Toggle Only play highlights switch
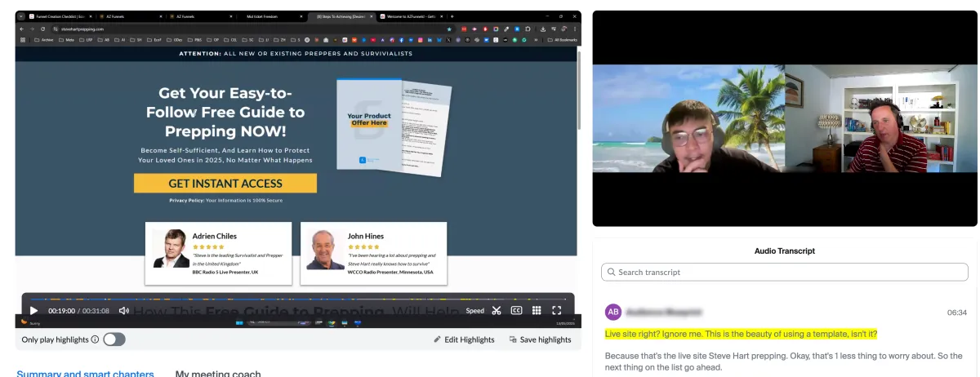Viewport: 980px width, 377px height. click(x=114, y=339)
